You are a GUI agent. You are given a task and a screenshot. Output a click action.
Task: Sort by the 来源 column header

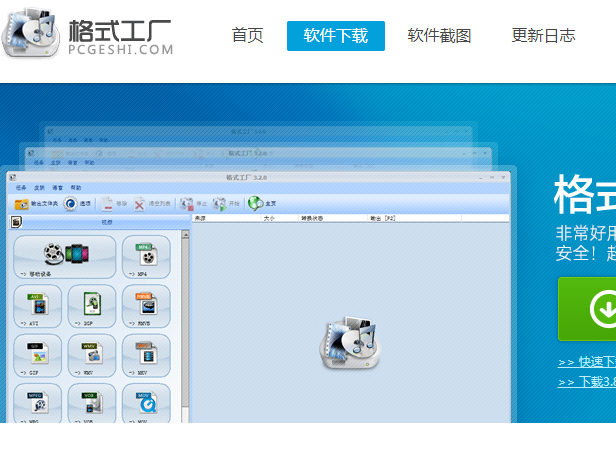click(227, 218)
